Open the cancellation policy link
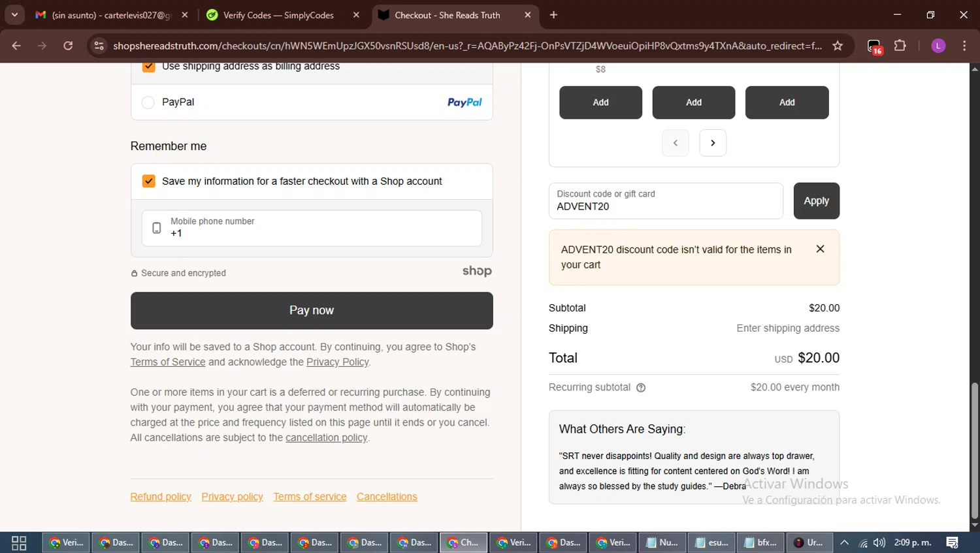 click(x=327, y=437)
